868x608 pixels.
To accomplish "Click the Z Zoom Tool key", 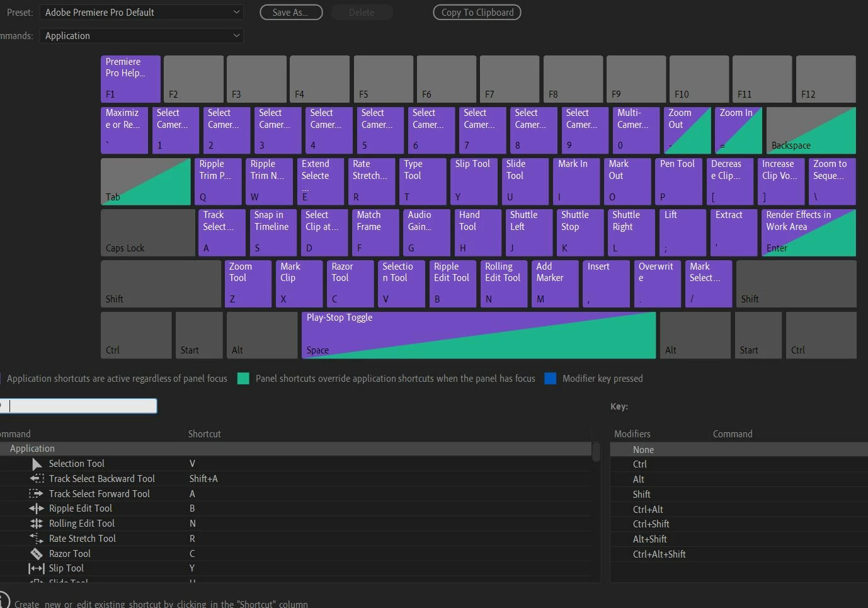I will [x=248, y=284].
